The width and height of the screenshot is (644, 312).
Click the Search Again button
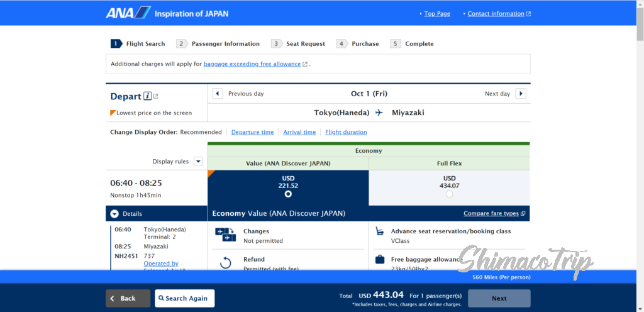pos(185,298)
